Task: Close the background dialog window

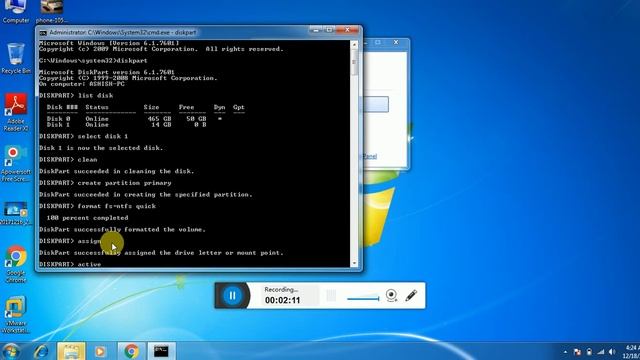Action: (396, 42)
